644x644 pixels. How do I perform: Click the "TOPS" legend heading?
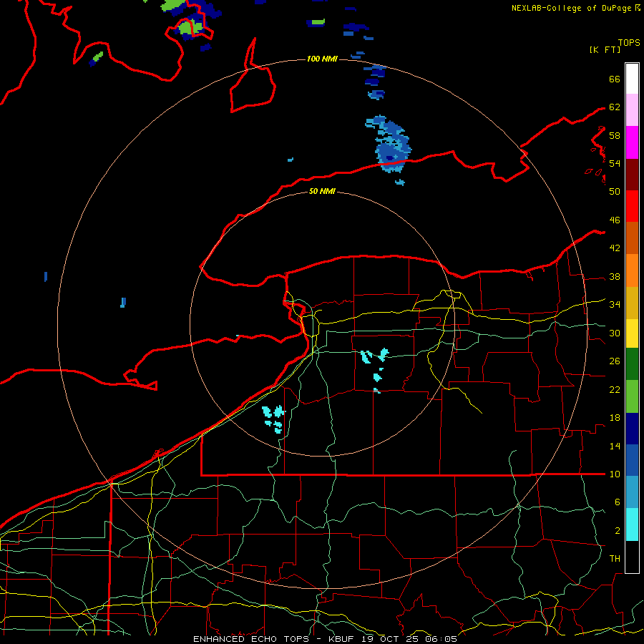(x=629, y=43)
